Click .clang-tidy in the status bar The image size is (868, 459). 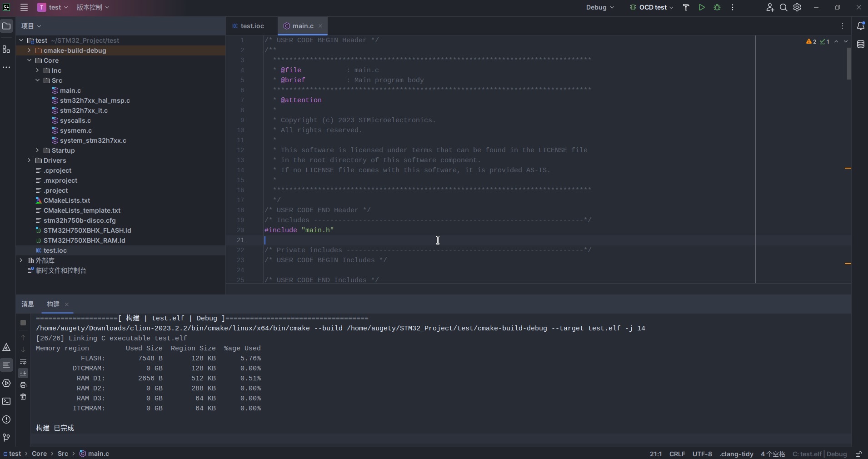(737, 454)
